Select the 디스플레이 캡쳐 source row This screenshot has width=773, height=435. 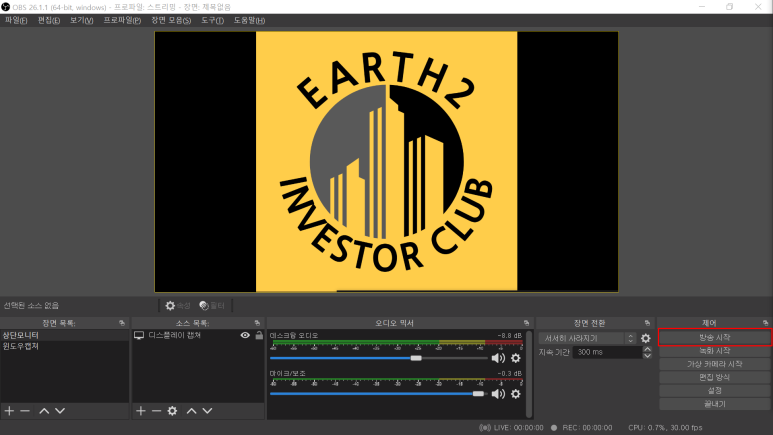click(199, 335)
